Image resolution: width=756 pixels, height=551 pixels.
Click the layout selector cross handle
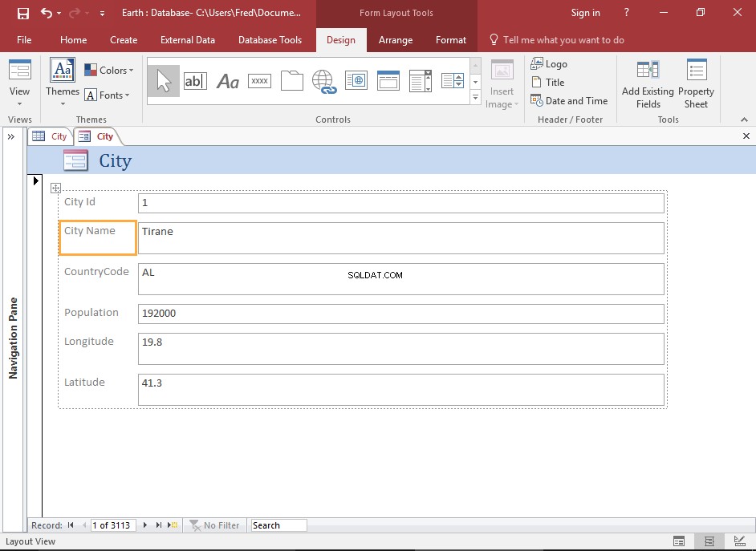pos(55,188)
